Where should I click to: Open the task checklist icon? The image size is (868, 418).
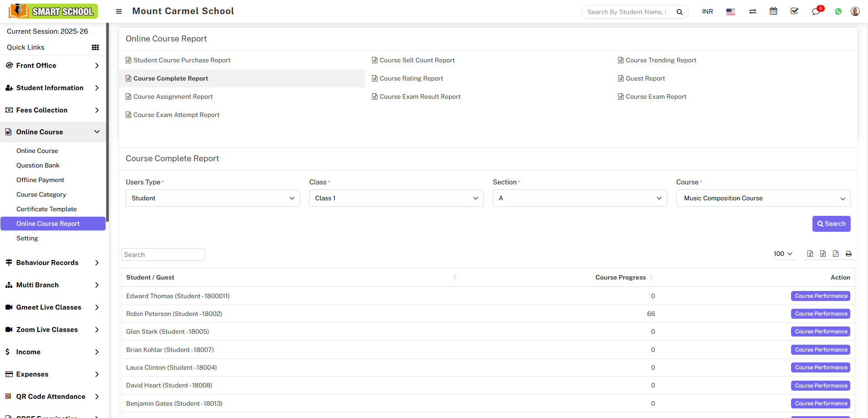click(794, 11)
